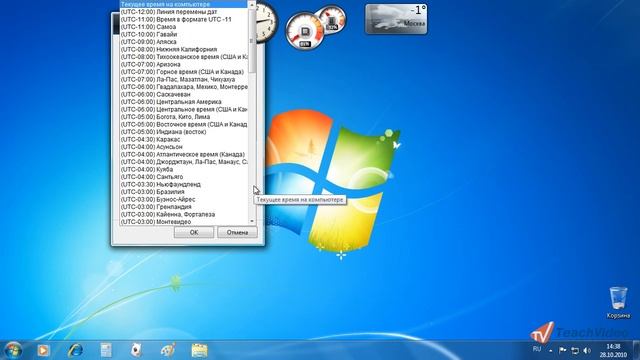Confirm with the OK button
640x360 pixels.
tap(194, 232)
